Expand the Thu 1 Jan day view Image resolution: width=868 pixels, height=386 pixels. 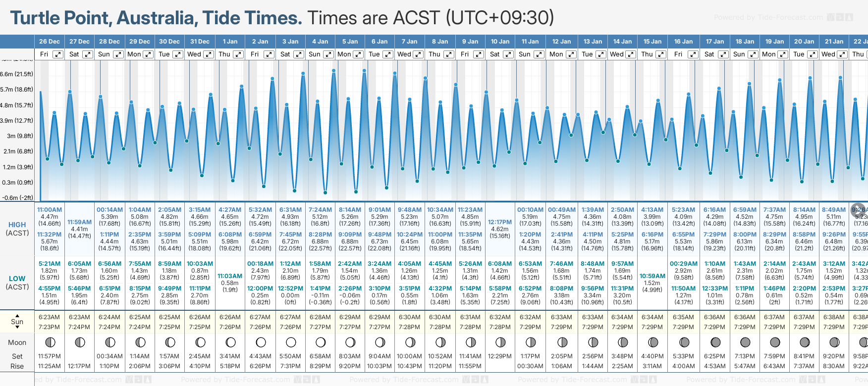tap(238, 54)
